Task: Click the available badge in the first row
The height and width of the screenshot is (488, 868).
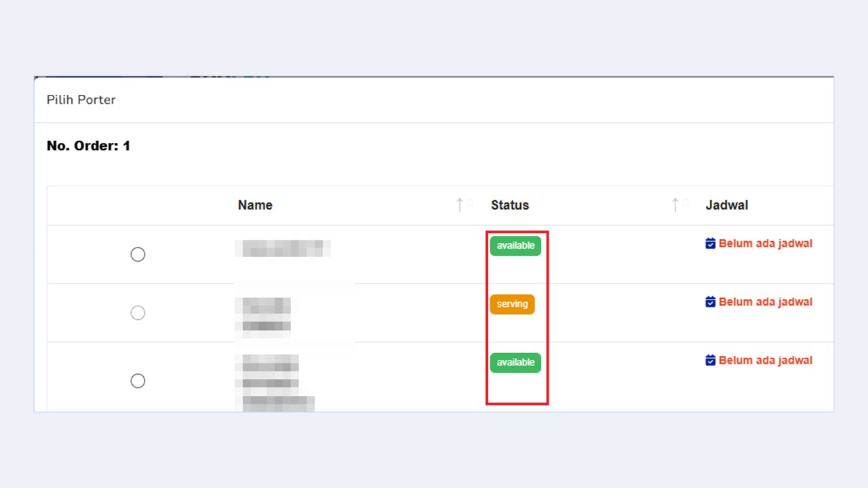Action: pos(515,246)
